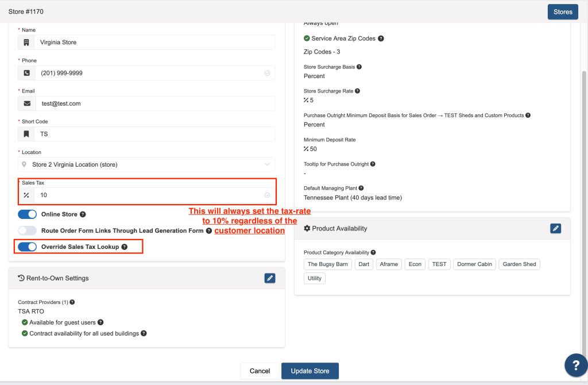Click help icon next to Service Area Zip Codes
The image size is (588, 385).
point(381,38)
